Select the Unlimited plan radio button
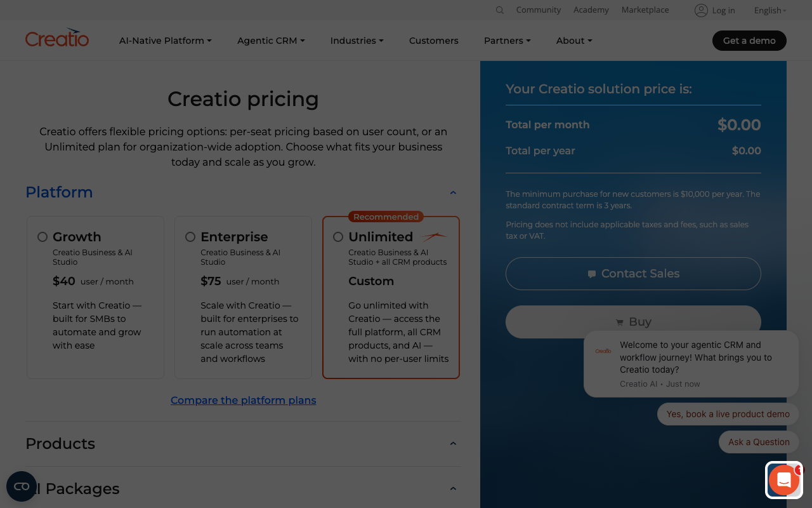The image size is (812, 508). (x=338, y=237)
